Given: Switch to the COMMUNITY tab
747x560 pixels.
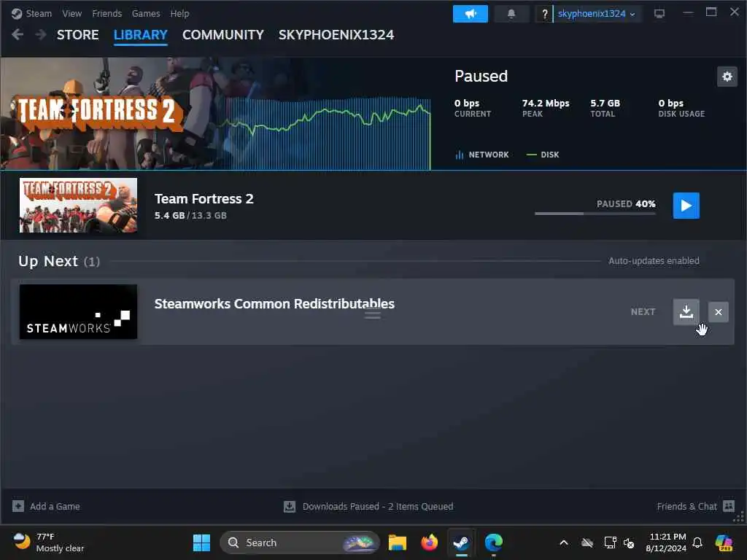Looking at the screenshot, I should tap(223, 35).
